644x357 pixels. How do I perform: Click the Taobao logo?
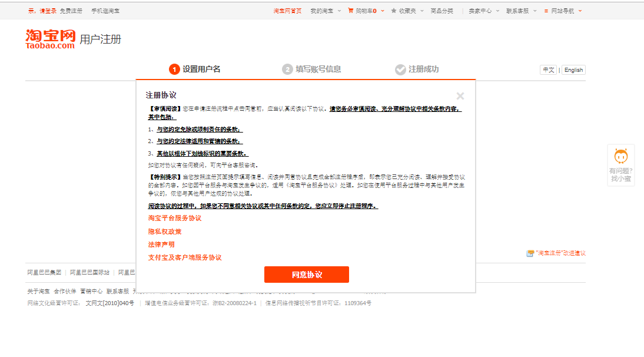point(50,39)
